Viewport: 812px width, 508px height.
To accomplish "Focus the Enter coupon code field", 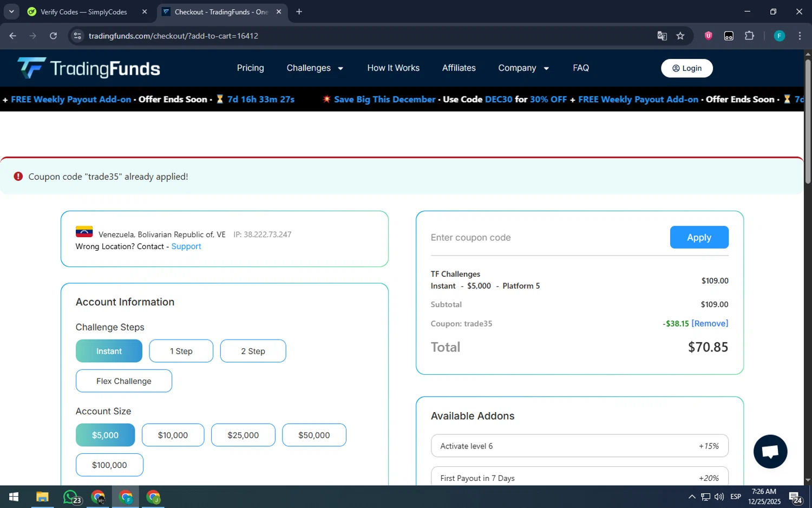I will point(547,238).
